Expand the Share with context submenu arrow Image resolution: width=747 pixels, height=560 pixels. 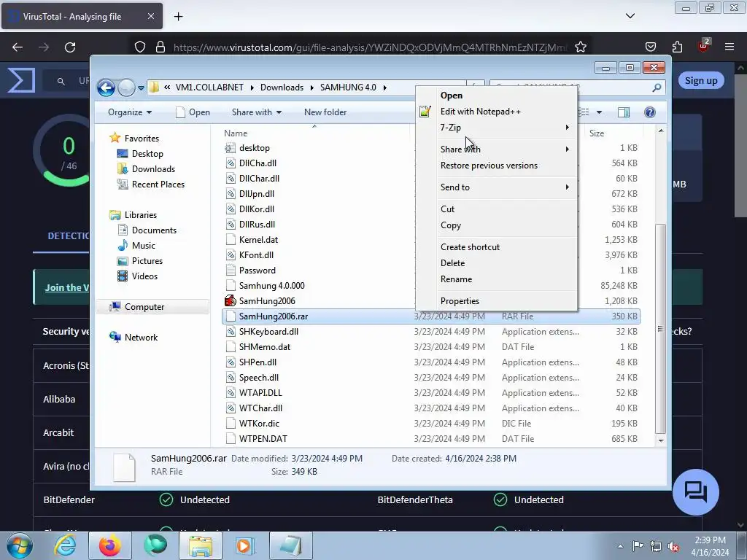coord(567,149)
